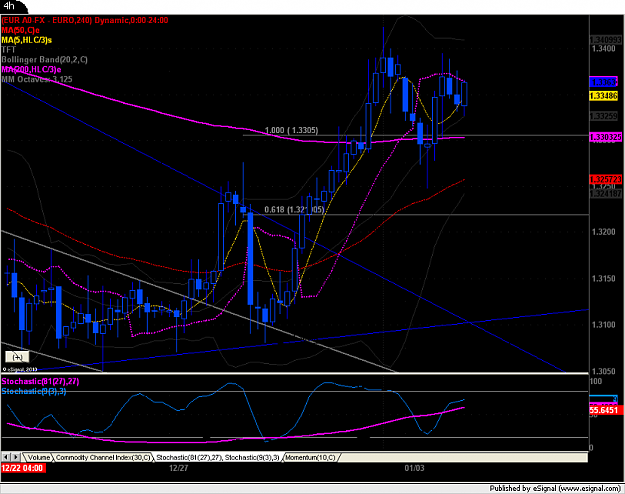625x494 pixels.
Task: Click the 1.3200 price axis label
Action: (603, 232)
